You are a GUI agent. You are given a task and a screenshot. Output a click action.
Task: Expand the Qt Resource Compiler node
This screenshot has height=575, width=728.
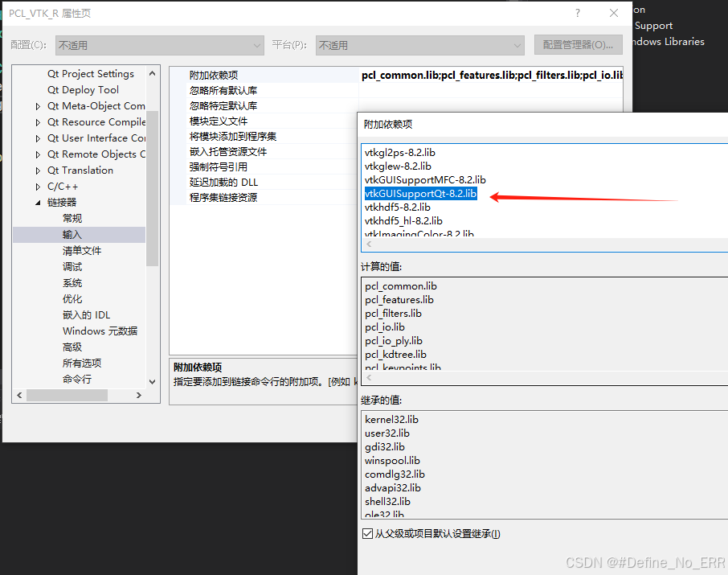pyautogui.click(x=37, y=121)
